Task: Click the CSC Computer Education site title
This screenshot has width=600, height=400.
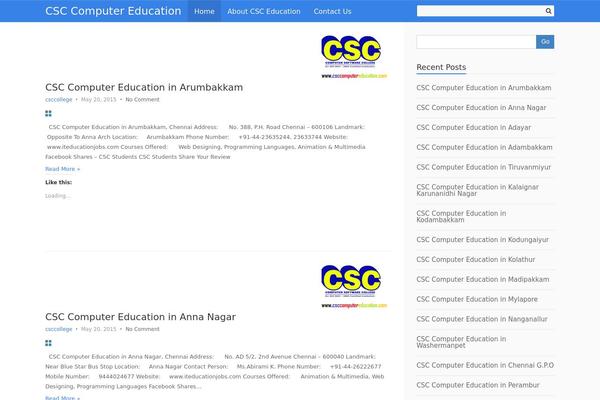Action: click(113, 11)
